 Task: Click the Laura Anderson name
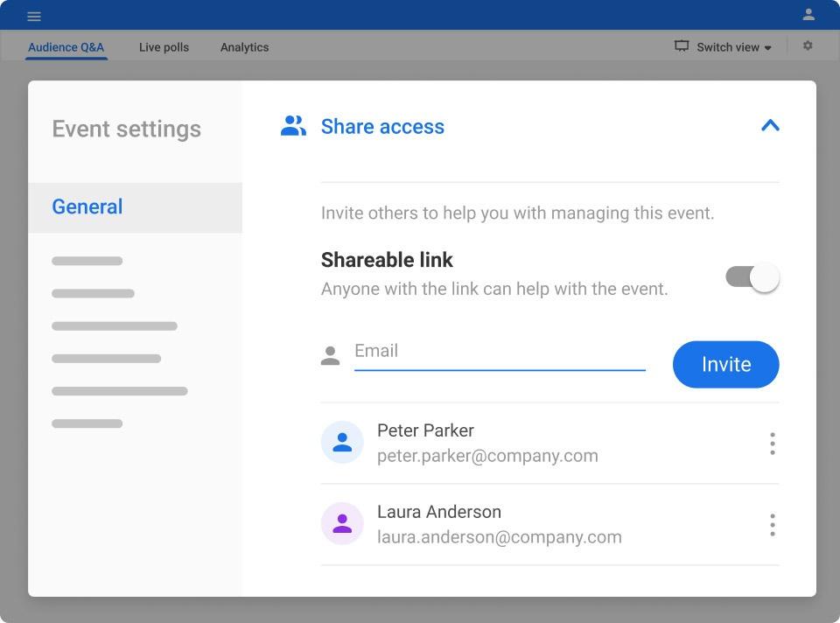click(x=438, y=512)
